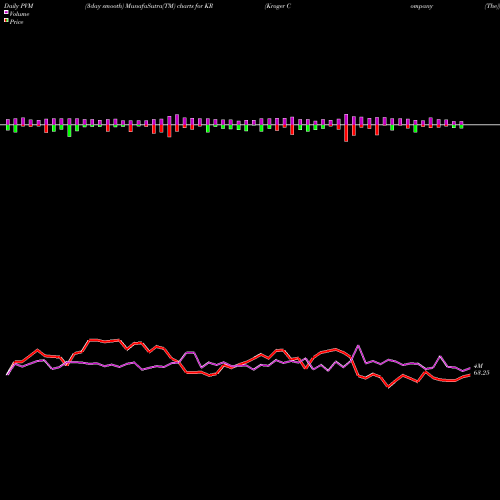Click the tallest red volume bar

[x=346, y=133]
